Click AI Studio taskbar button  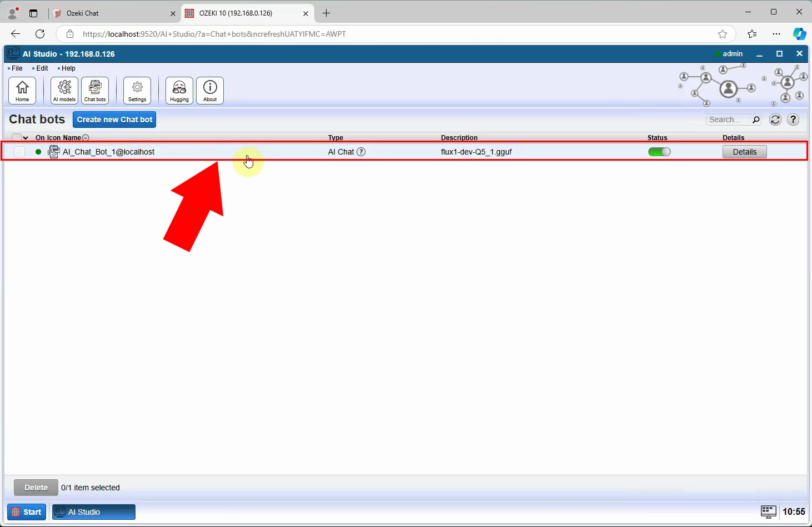94,512
